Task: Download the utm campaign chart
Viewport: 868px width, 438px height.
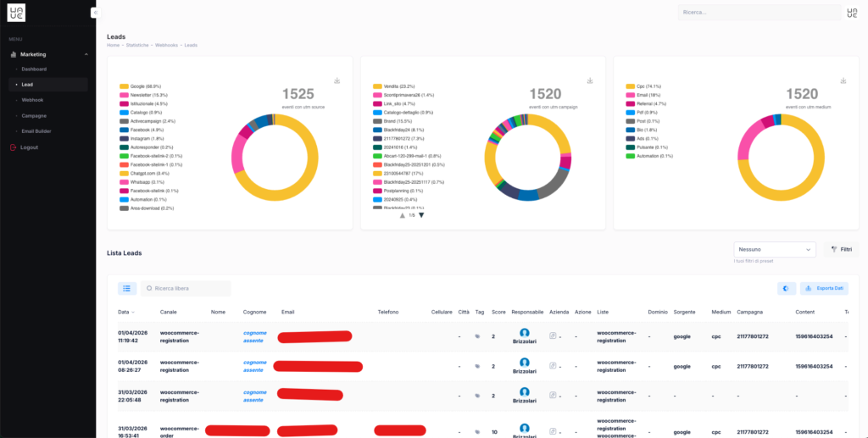Action: coord(590,80)
